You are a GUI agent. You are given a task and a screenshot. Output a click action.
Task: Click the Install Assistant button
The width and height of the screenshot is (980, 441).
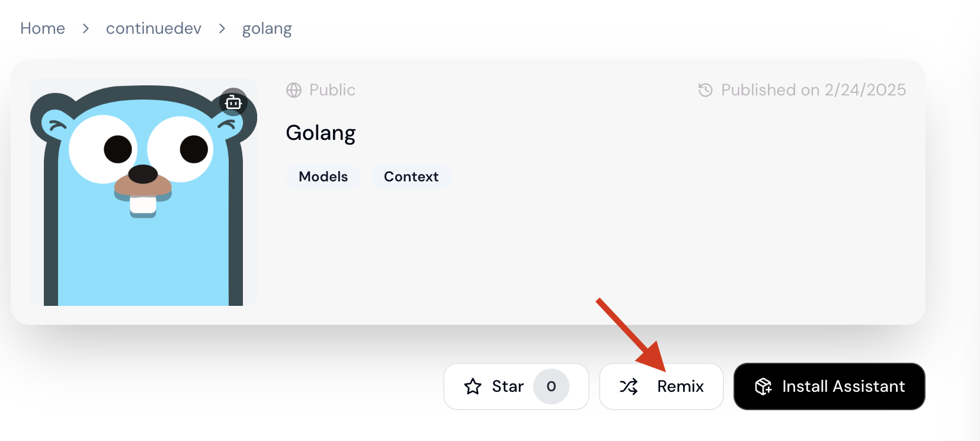pyautogui.click(x=829, y=386)
